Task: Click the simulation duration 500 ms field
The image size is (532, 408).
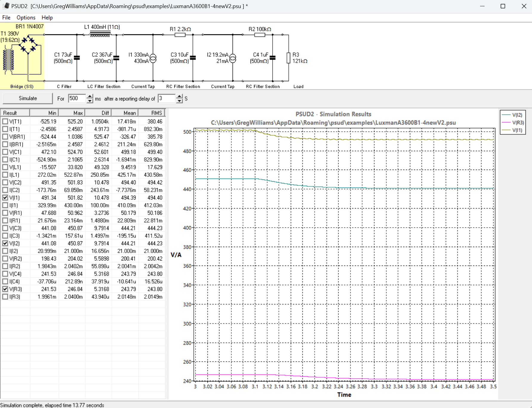Action: click(x=77, y=98)
